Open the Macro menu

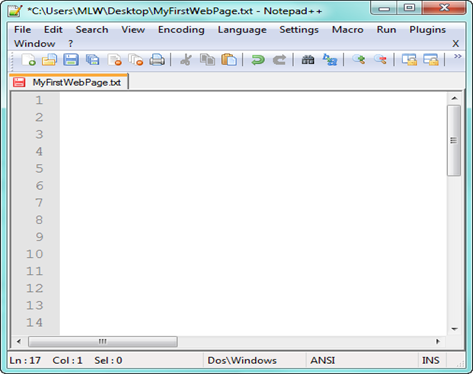point(348,30)
